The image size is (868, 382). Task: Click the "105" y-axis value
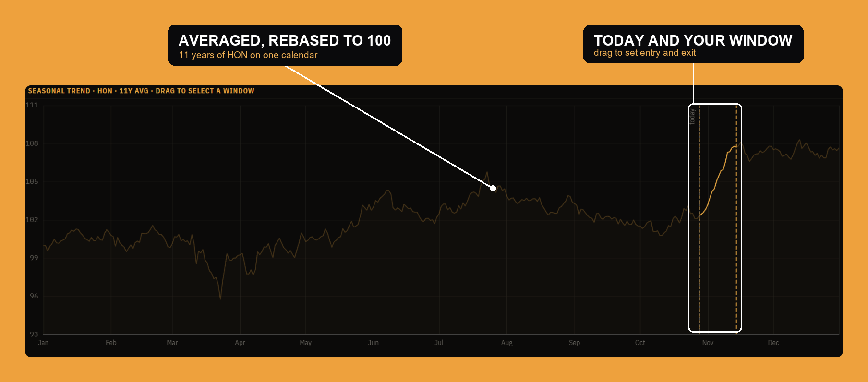32,181
